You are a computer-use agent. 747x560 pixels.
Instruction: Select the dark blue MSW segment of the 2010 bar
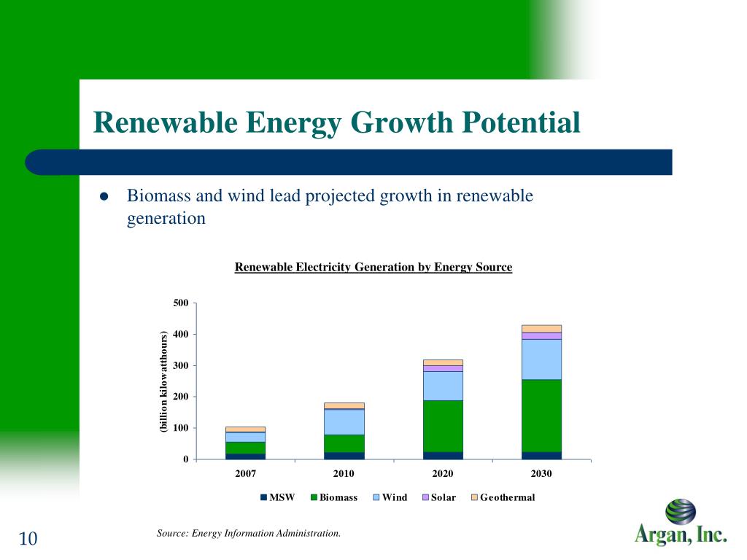(344, 456)
